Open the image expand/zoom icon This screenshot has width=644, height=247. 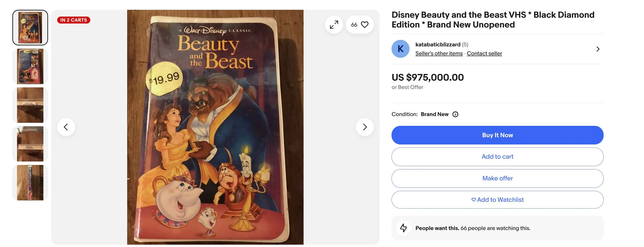pos(334,24)
